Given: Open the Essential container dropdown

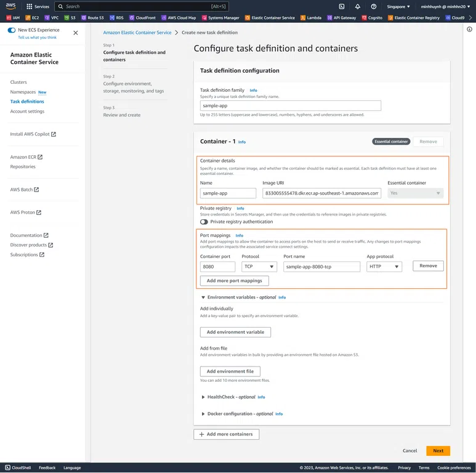Looking at the screenshot, I should (415, 193).
